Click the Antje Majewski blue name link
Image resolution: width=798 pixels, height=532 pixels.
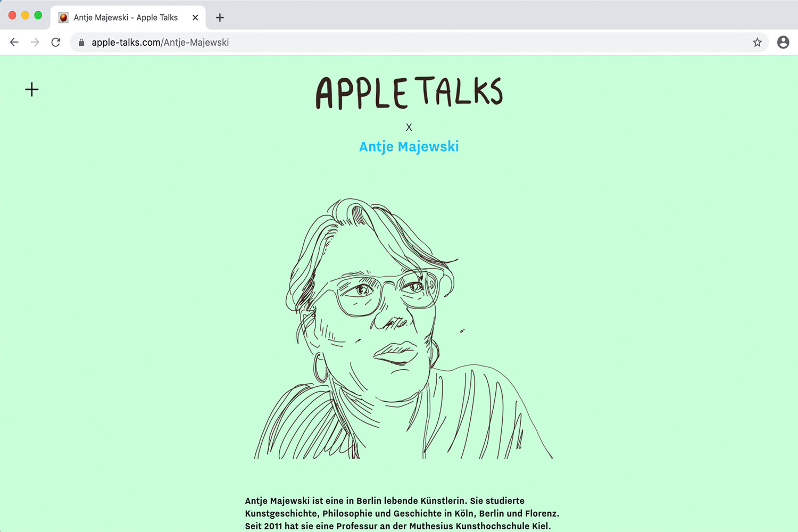(409, 146)
